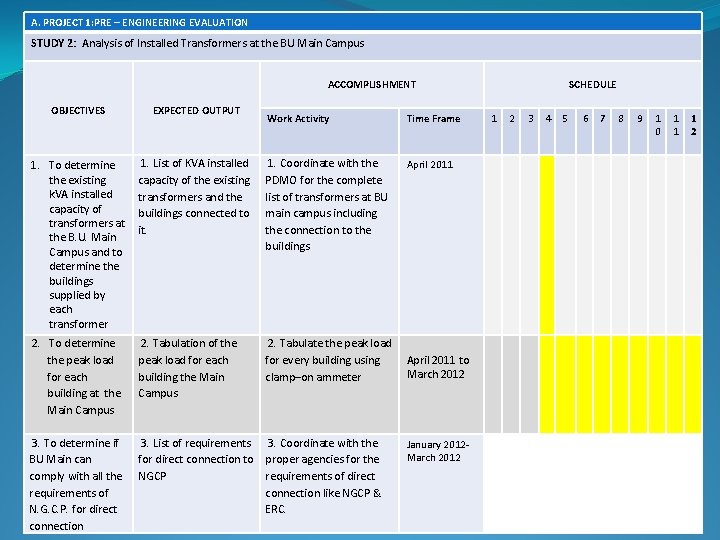Screen dimensions: 720x540
Task: Click the yellow month 12 cell in row 2
Action: (x=693, y=384)
